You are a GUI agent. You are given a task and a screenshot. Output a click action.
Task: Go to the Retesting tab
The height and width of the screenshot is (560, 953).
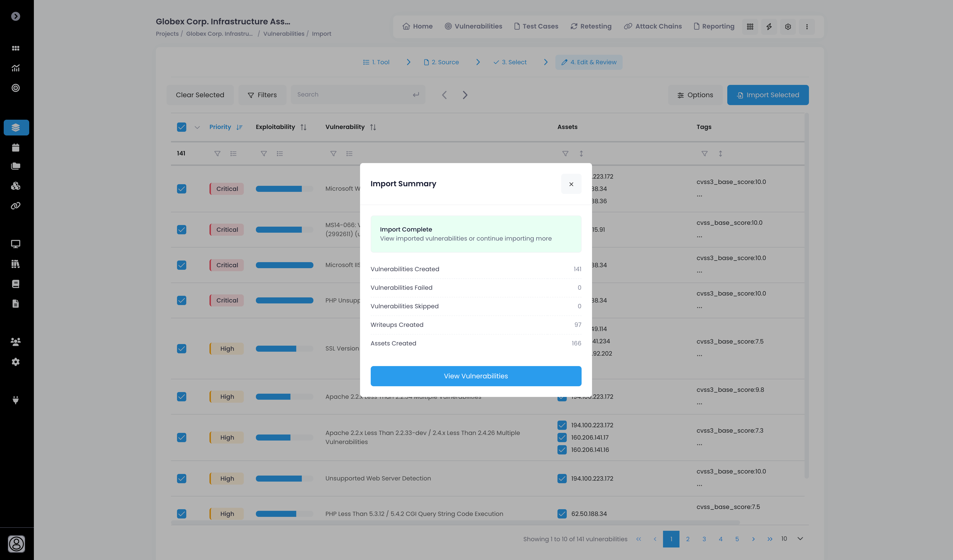tap(591, 26)
